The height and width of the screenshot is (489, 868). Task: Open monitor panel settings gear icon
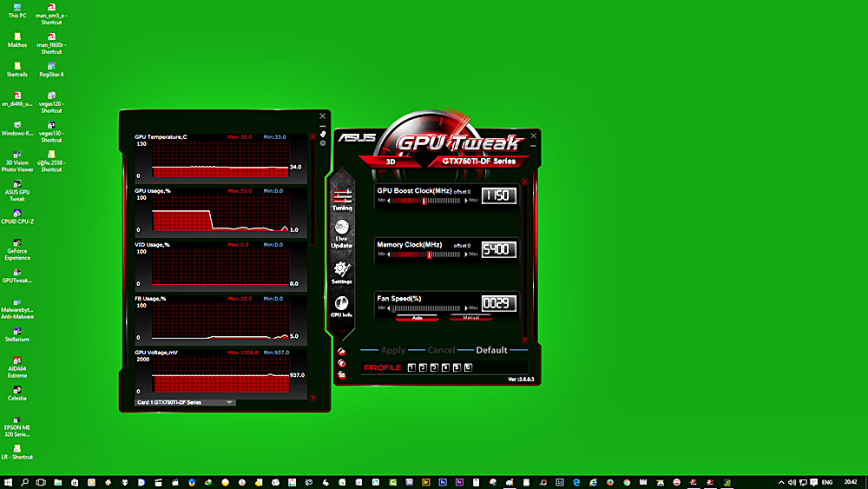click(323, 143)
